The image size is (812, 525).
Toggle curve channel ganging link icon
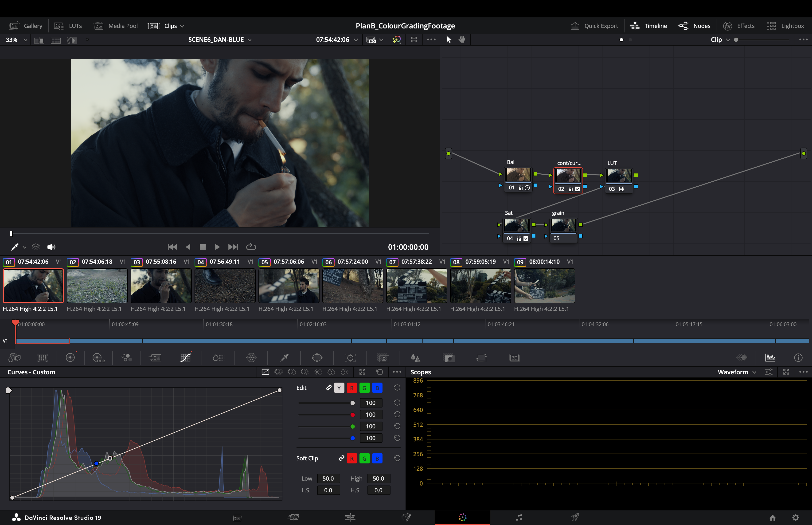[328, 388]
